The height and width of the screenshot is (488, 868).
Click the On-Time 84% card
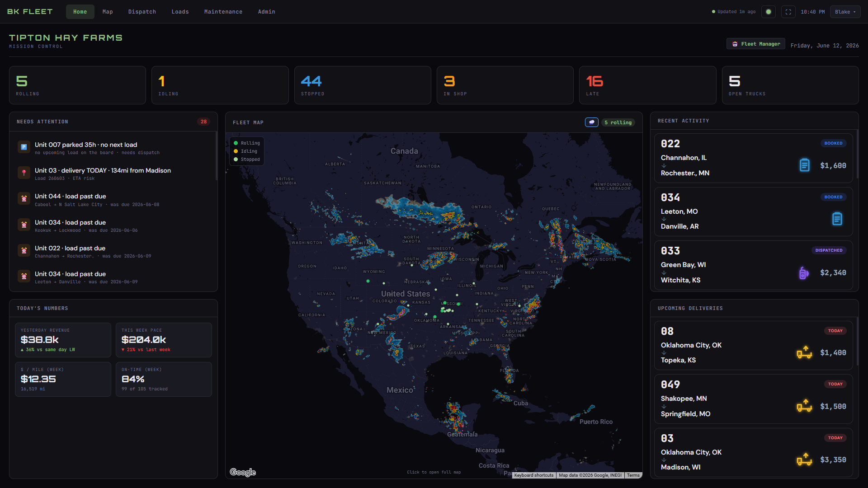click(164, 379)
